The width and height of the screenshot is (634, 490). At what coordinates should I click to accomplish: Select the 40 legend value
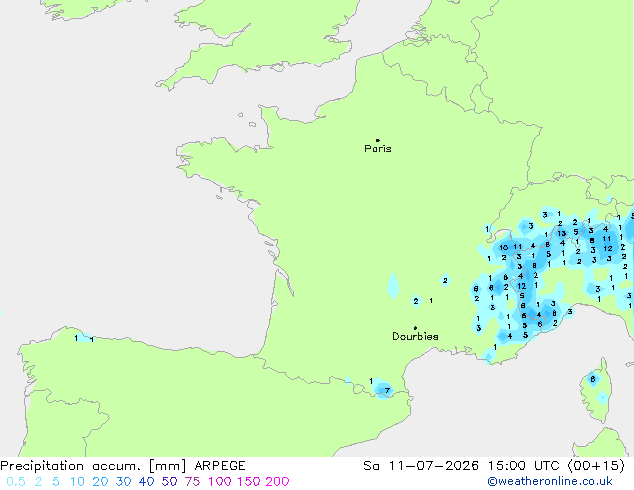(x=146, y=482)
